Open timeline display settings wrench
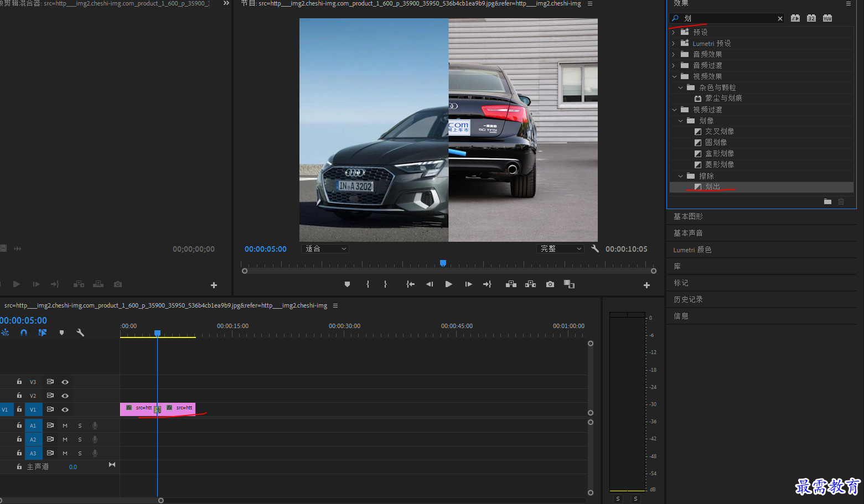The height and width of the screenshot is (504, 864). [80, 332]
